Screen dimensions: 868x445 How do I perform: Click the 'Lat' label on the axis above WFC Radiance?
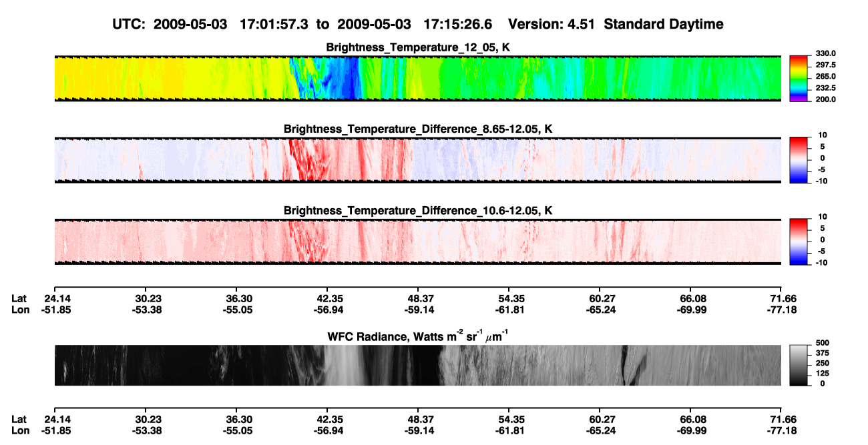click(x=20, y=299)
